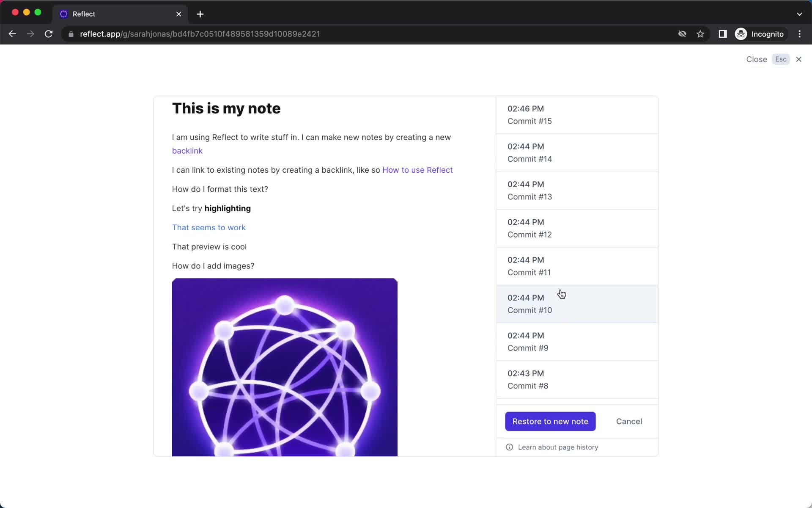This screenshot has width=812, height=508.
Task: Click the backlink link in note
Action: (187, 151)
